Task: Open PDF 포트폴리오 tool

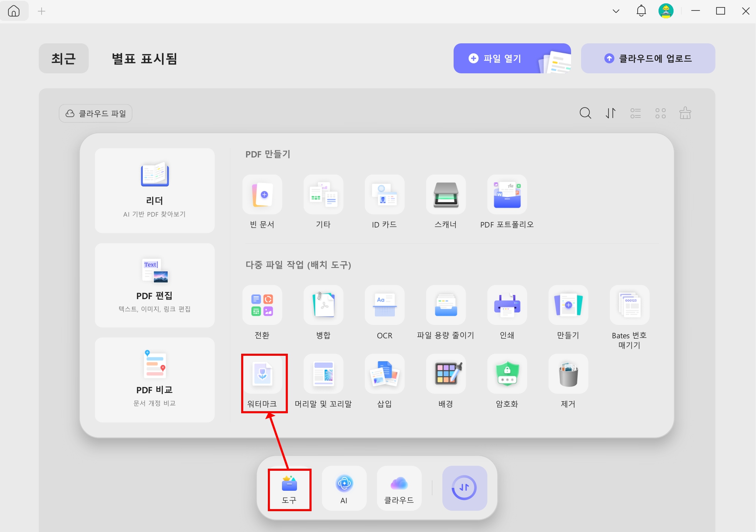Action: click(507, 195)
